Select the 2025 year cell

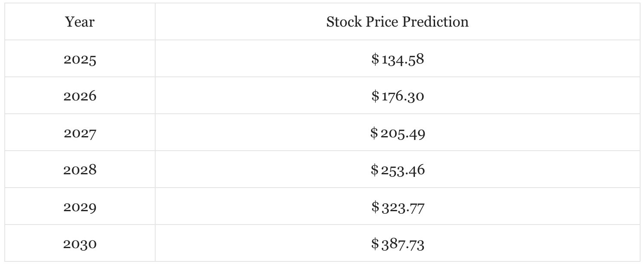click(x=80, y=59)
